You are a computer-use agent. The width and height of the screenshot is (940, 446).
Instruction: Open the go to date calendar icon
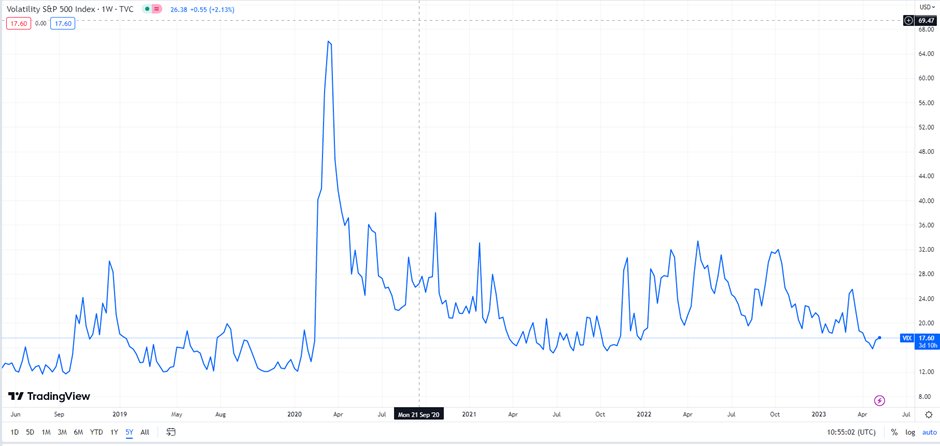click(171, 432)
